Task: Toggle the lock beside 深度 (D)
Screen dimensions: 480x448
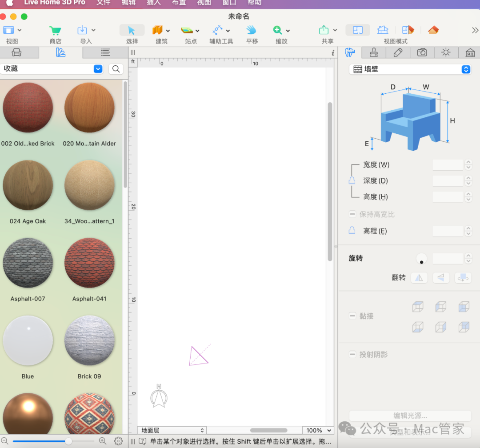Action: tap(352, 180)
